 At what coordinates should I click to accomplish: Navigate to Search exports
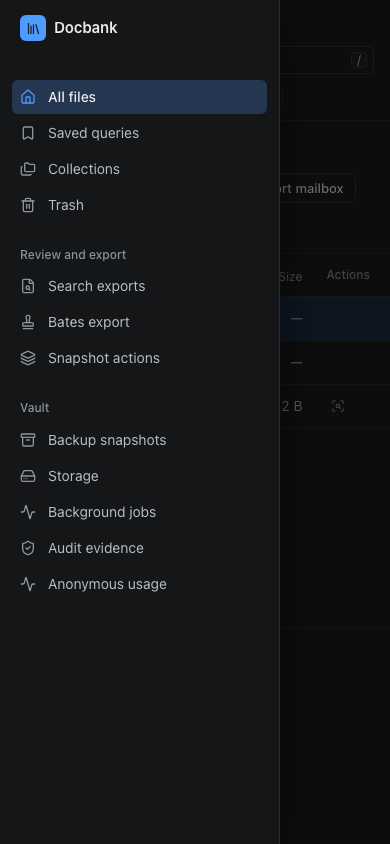coord(139,286)
